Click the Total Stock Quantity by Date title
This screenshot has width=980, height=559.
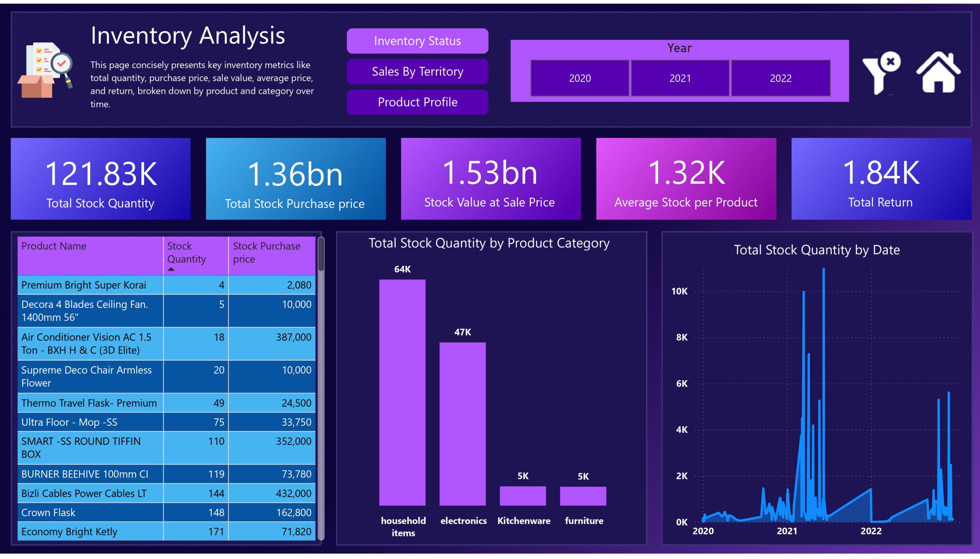[817, 250]
